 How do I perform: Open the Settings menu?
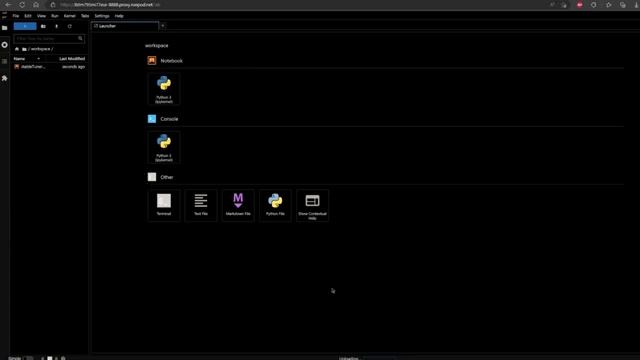pos(102,16)
